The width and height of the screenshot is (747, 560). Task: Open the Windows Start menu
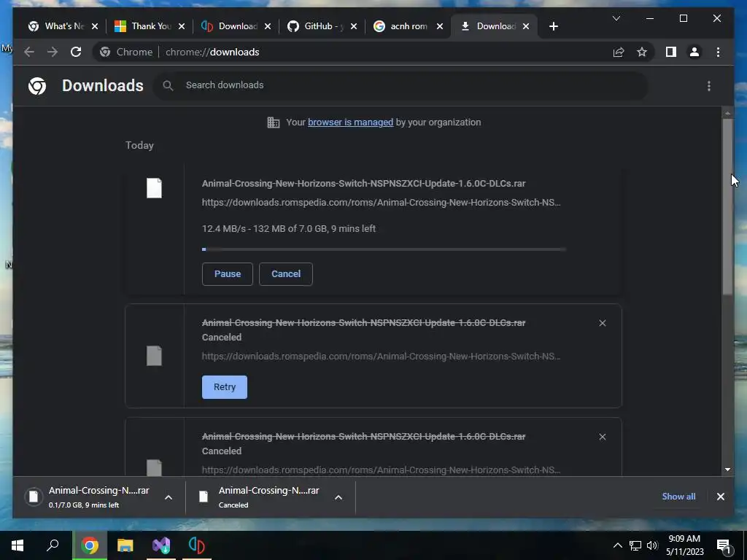click(x=18, y=545)
